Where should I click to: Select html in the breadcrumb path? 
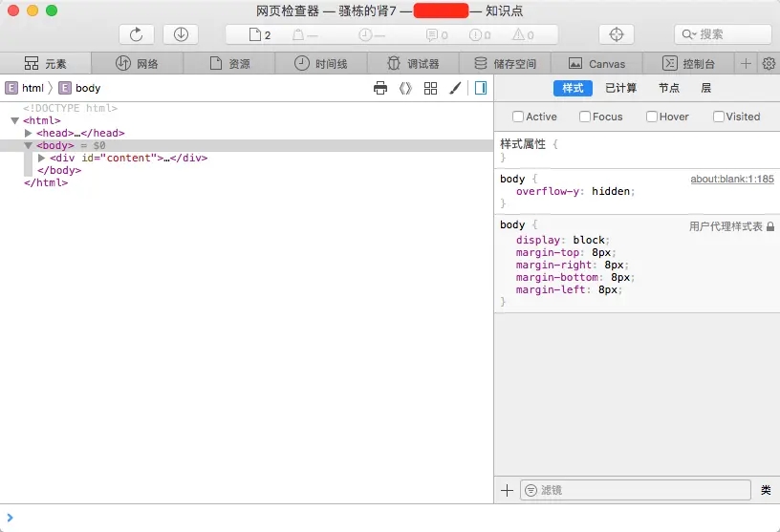tap(25, 88)
